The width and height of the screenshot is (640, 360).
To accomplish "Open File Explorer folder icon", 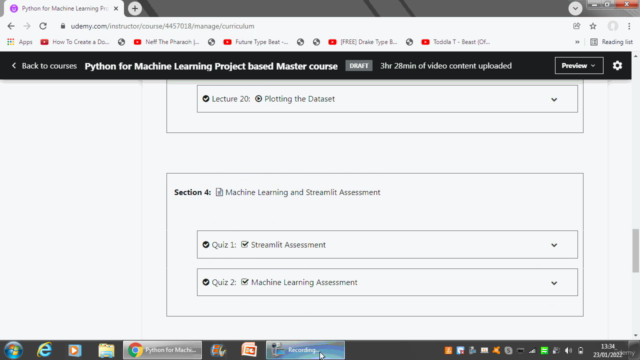I will pos(106,350).
